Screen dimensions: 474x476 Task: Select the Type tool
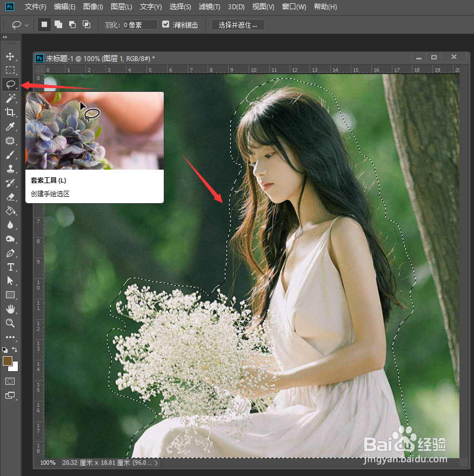click(10, 267)
